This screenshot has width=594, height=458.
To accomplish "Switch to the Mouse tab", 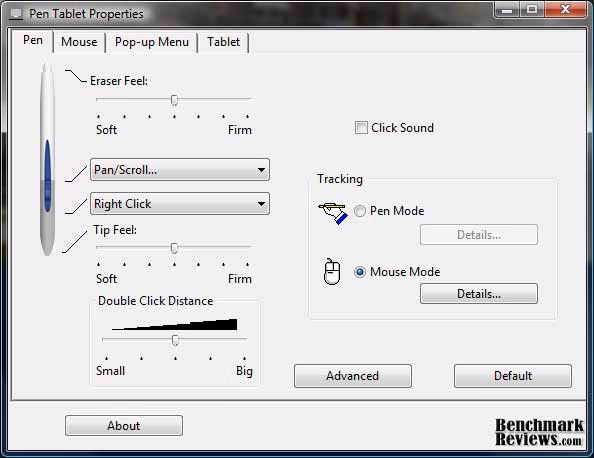I will [79, 42].
